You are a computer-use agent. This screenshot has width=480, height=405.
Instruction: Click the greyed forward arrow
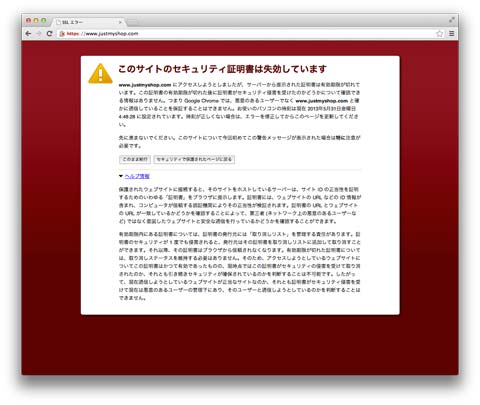click(39, 34)
